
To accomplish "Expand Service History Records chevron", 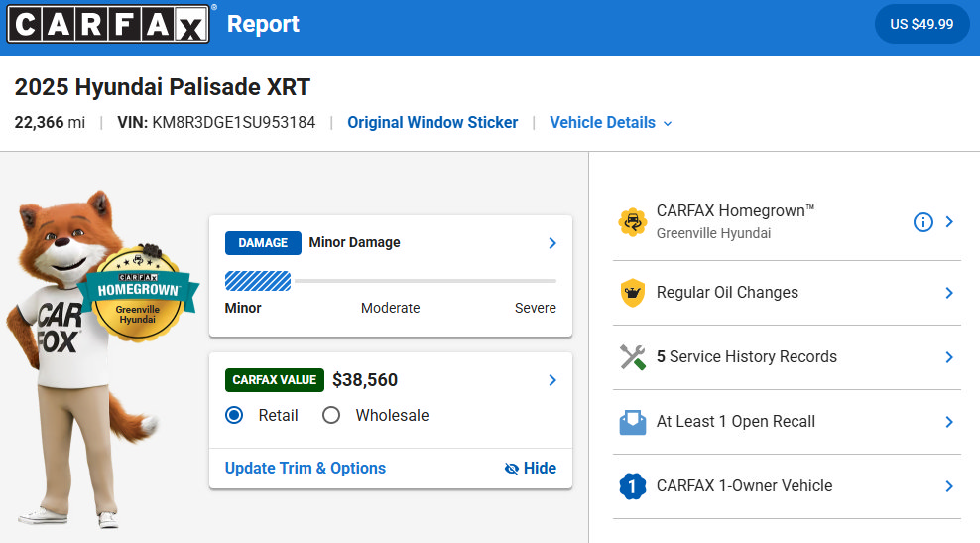I will click(x=949, y=357).
